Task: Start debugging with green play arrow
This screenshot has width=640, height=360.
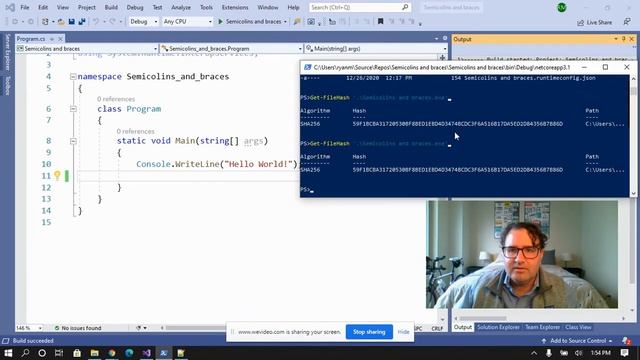Action: [220, 22]
